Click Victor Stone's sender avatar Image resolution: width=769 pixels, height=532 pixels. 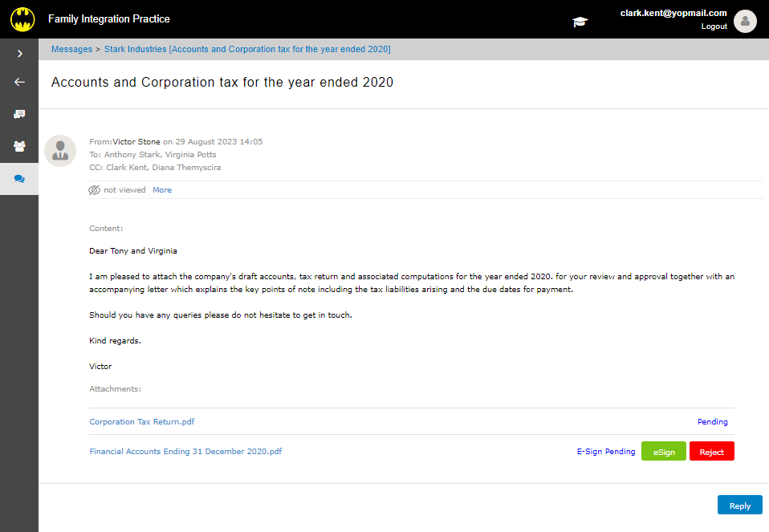point(60,151)
